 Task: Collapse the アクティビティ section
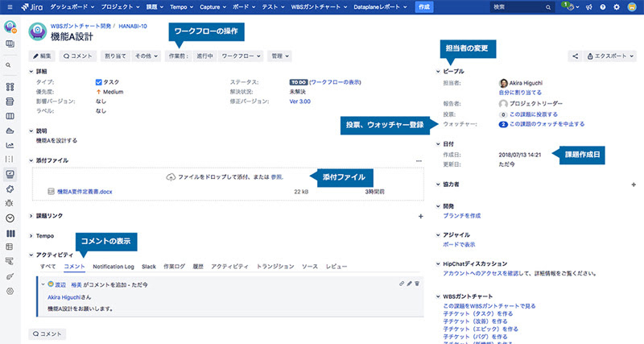point(31,255)
